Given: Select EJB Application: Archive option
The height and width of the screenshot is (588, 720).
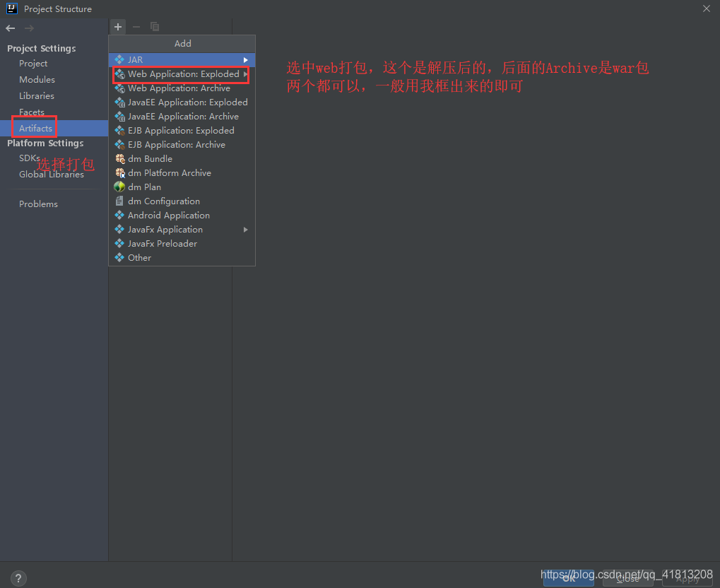Looking at the screenshot, I should click(x=176, y=145).
